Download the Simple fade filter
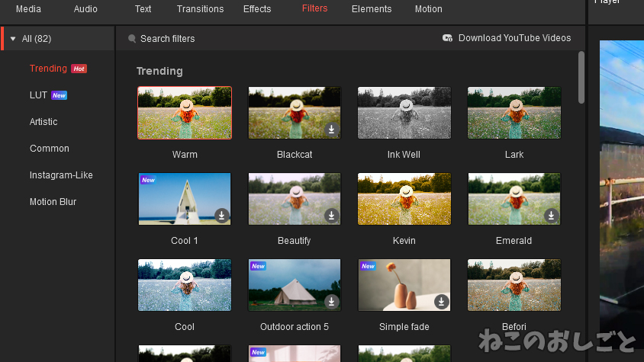The image size is (644, 362). click(x=441, y=302)
